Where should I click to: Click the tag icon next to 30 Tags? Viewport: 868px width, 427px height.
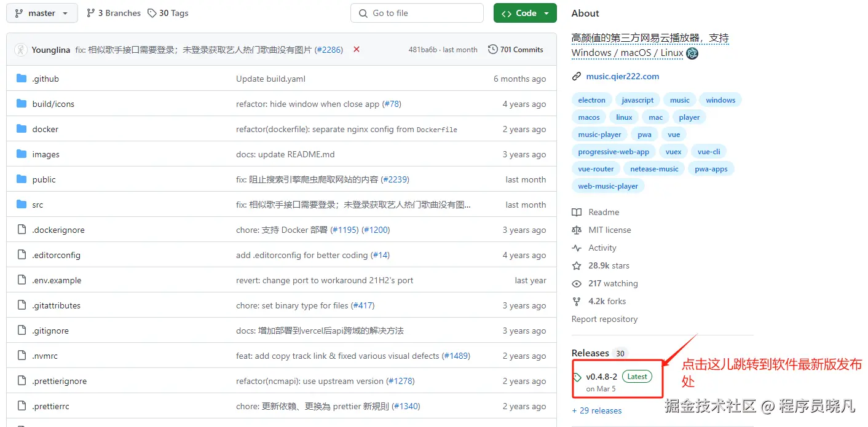(152, 13)
